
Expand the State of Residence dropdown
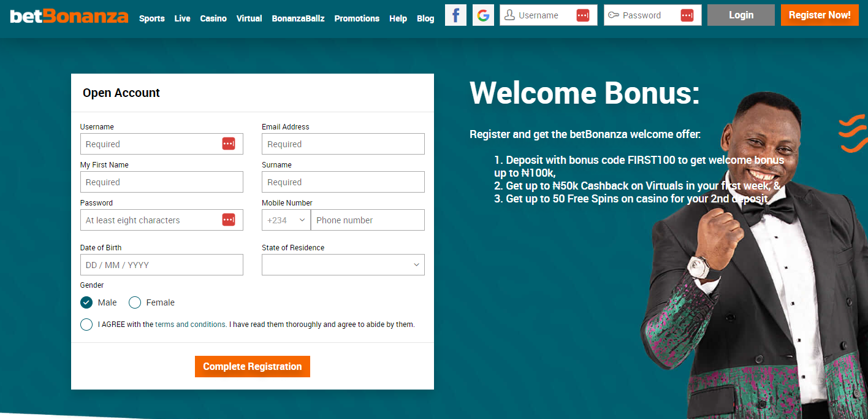tap(343, 265)
